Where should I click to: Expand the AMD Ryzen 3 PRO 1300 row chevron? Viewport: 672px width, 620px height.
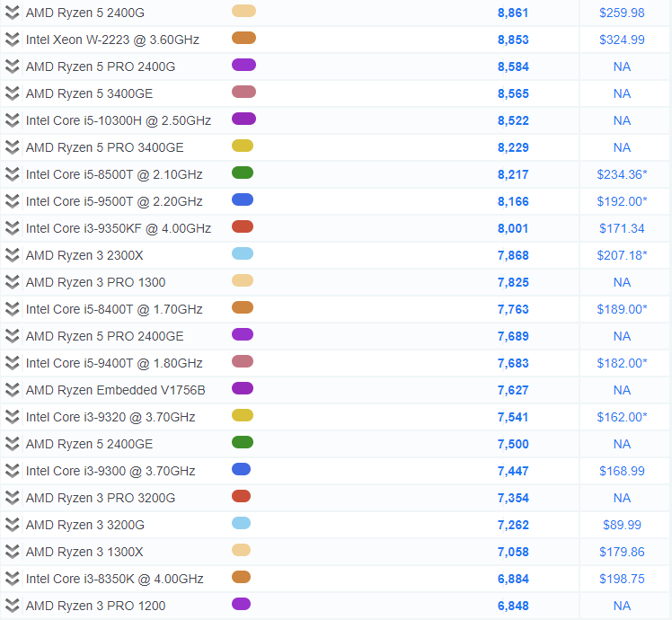coord(12,282)
